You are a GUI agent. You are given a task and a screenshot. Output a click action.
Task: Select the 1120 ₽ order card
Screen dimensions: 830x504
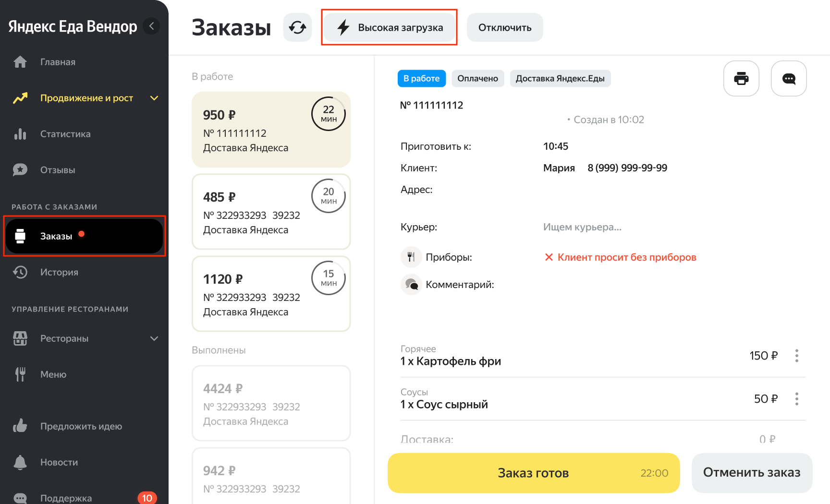click(271, 294)
